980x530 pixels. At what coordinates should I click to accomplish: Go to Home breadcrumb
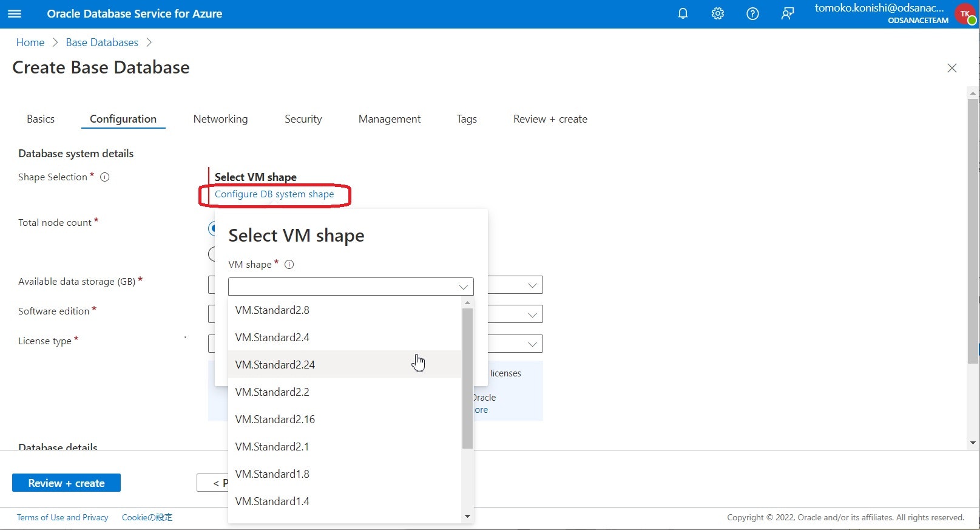30,42
